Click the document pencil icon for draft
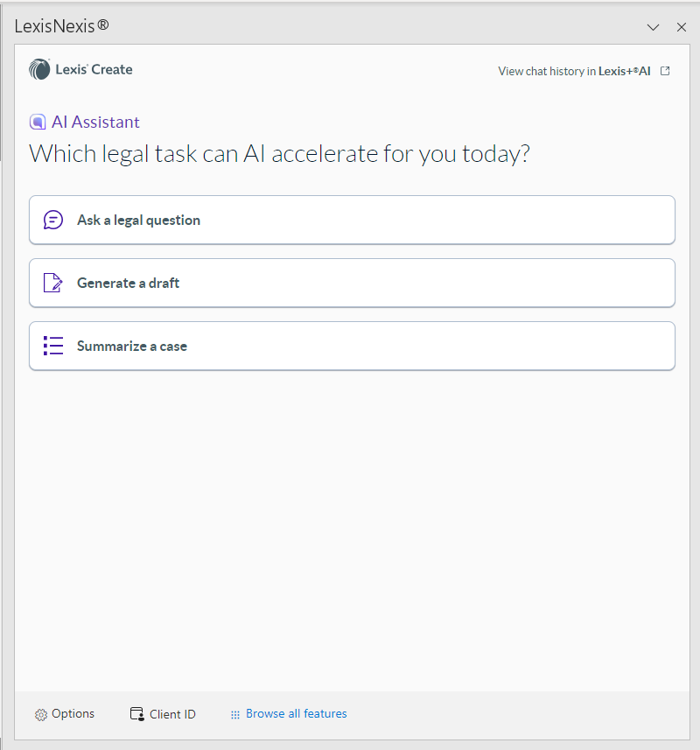This screenshot has height=750, width=700. click(53, 283)
